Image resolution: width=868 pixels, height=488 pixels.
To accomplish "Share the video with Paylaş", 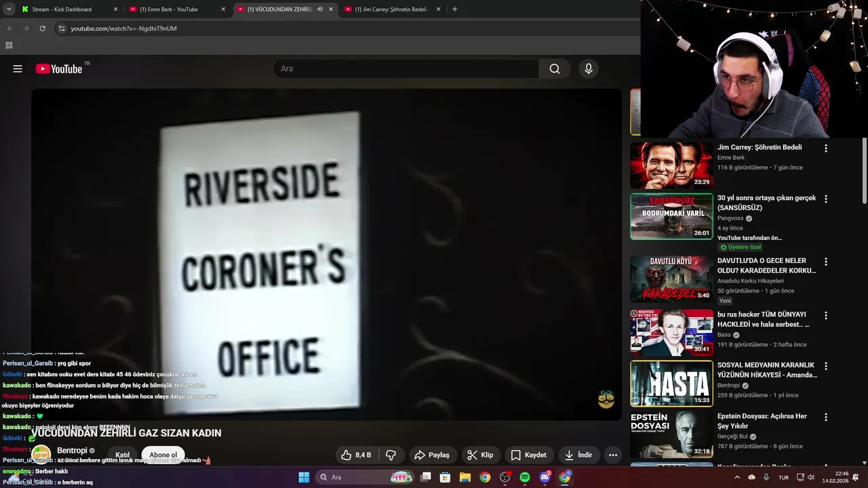I will pos(432,455).
